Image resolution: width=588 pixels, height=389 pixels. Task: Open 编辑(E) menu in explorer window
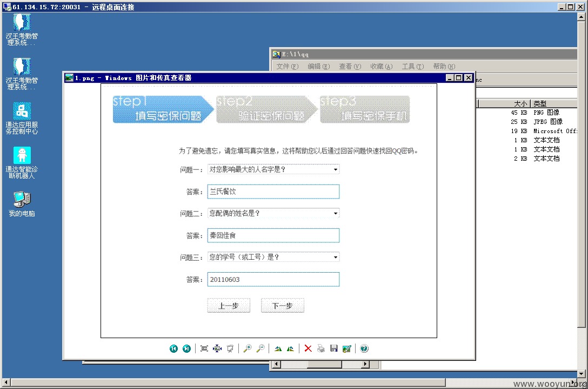(x=318, y=67)
